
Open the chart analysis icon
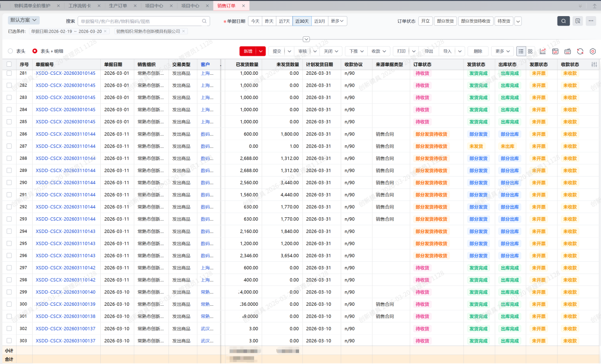[x=543, y=51]
